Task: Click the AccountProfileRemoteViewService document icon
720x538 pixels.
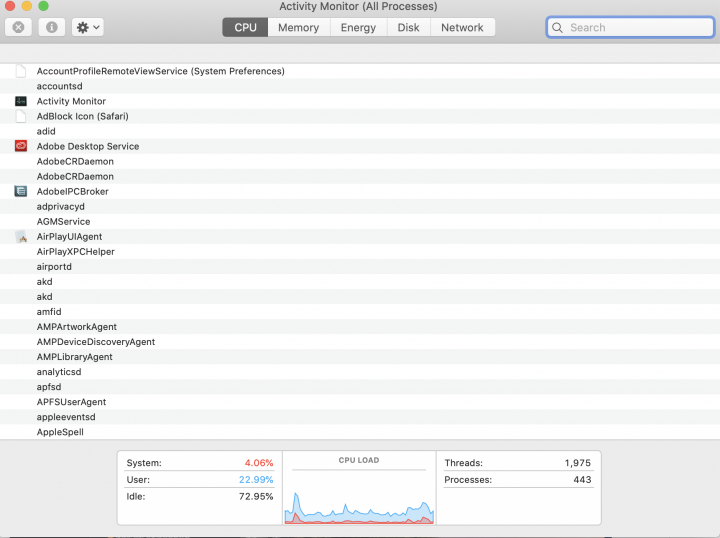Action: tap(21, 71)
